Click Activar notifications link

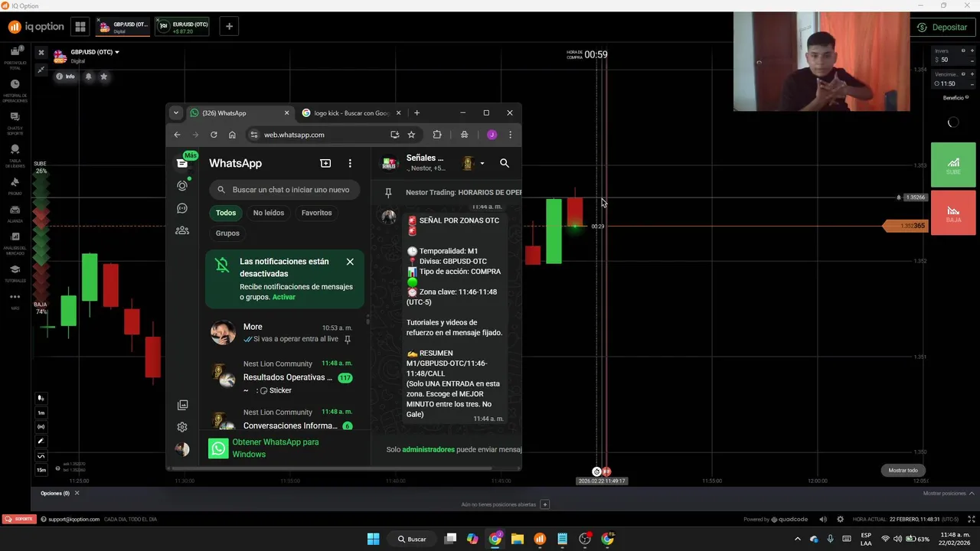pos(284,297)
